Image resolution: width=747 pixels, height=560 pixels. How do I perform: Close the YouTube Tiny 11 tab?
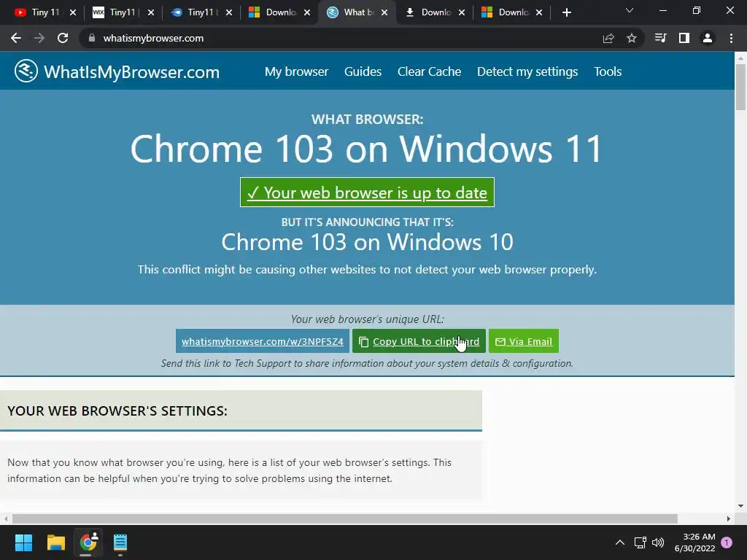73,12
